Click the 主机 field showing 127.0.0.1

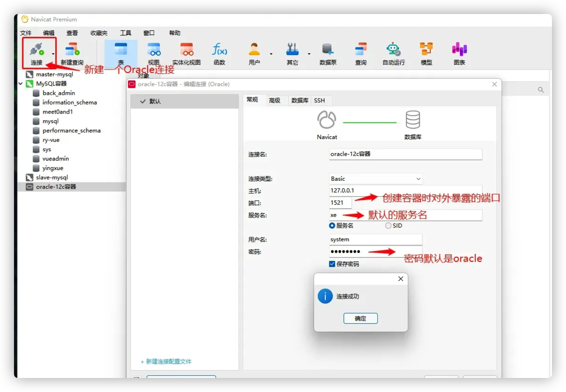click(x=406, y=191)
